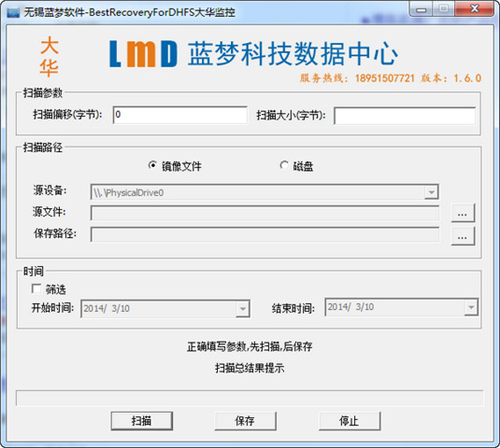This screenshot has width=500, height=448.
Task: Click the 扫描 button
Action: (x=142, y=421)
